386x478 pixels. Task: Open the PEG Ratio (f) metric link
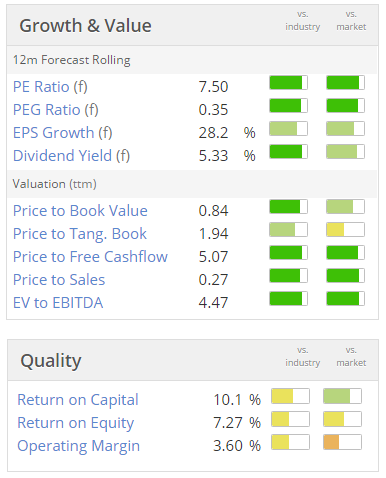tap(56, 110)
